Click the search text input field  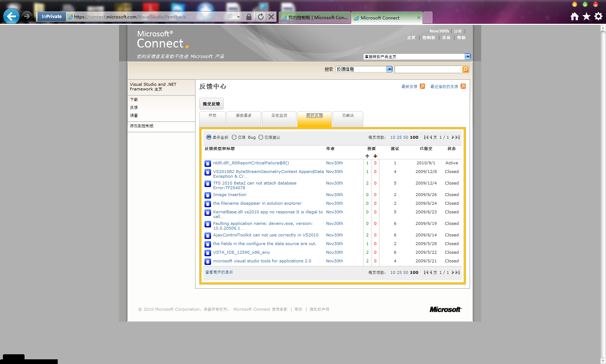point(429,69)
